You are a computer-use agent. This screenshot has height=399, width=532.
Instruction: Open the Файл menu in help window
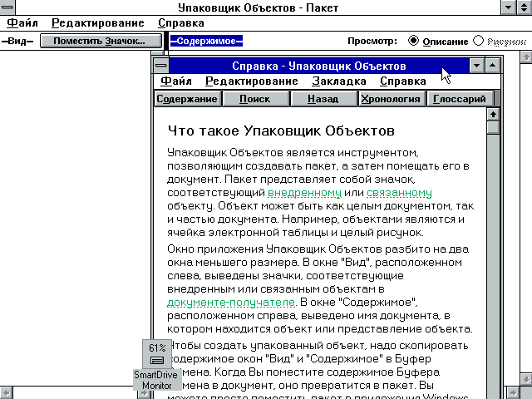176,81
